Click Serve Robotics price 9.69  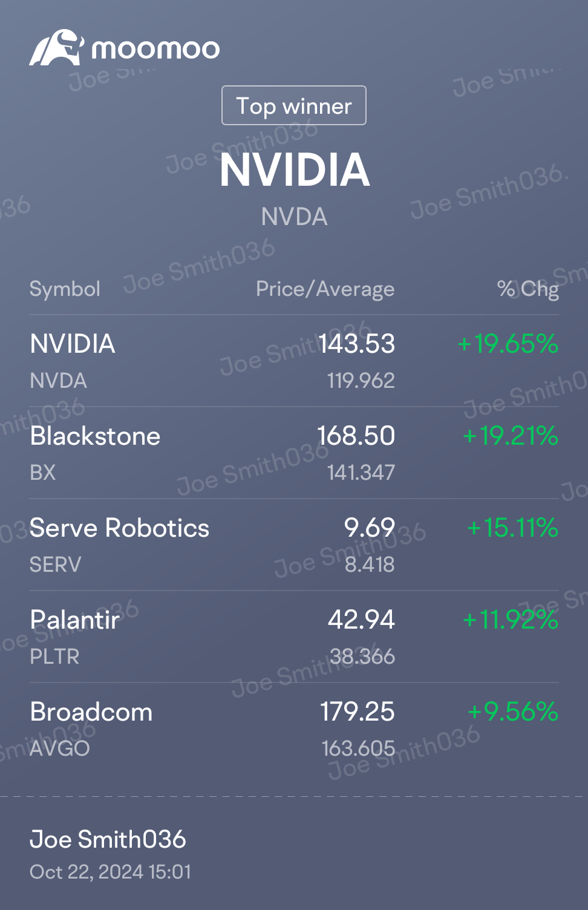[370, 528]
